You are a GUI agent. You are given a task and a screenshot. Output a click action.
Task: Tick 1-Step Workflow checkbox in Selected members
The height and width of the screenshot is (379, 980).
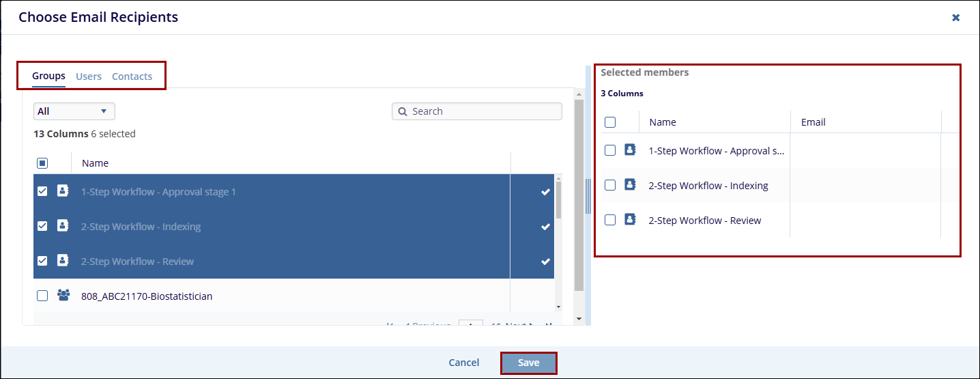pyautogui.click(x=610, y=151)
